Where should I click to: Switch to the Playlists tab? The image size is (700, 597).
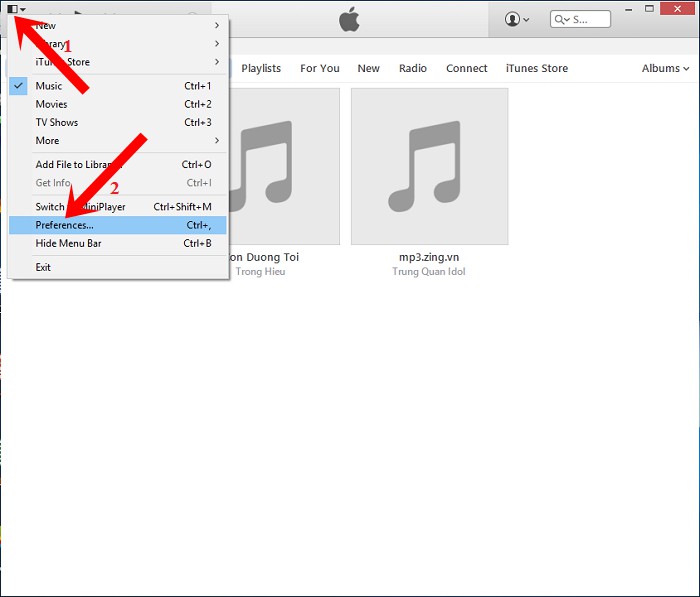261,68
